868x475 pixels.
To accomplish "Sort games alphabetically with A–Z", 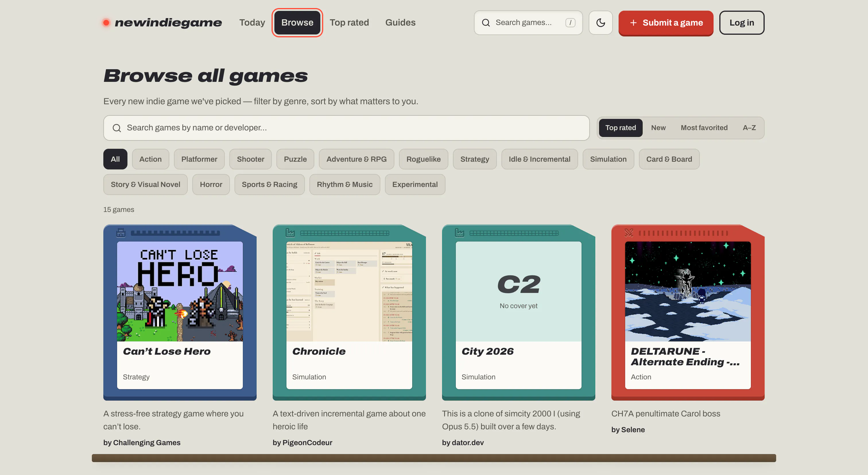I will click(x=749, y=128).
